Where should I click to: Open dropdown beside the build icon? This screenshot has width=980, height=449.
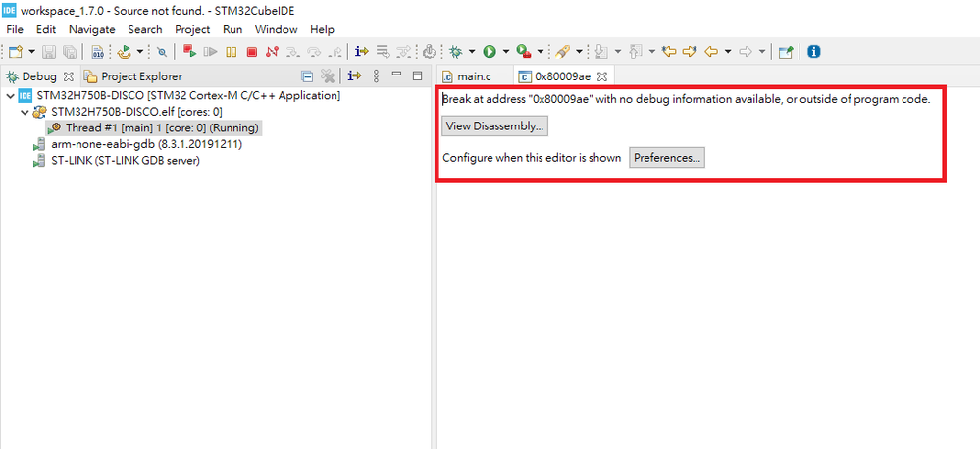140,52
